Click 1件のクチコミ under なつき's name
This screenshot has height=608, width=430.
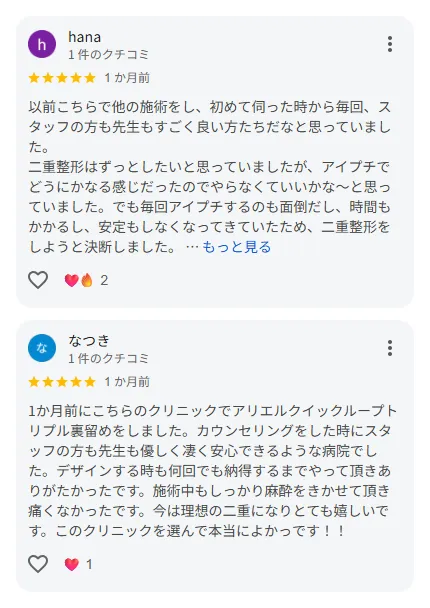point(109,358)
